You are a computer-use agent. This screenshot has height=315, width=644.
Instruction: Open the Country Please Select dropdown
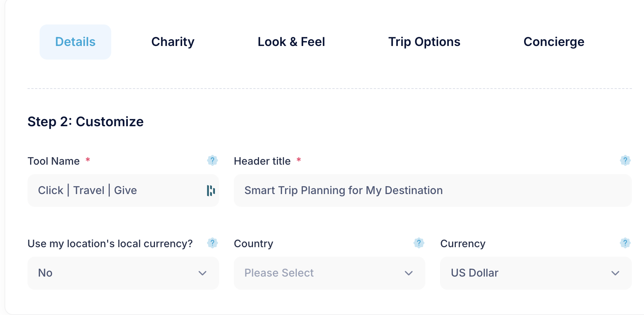(x=330, y=273)
